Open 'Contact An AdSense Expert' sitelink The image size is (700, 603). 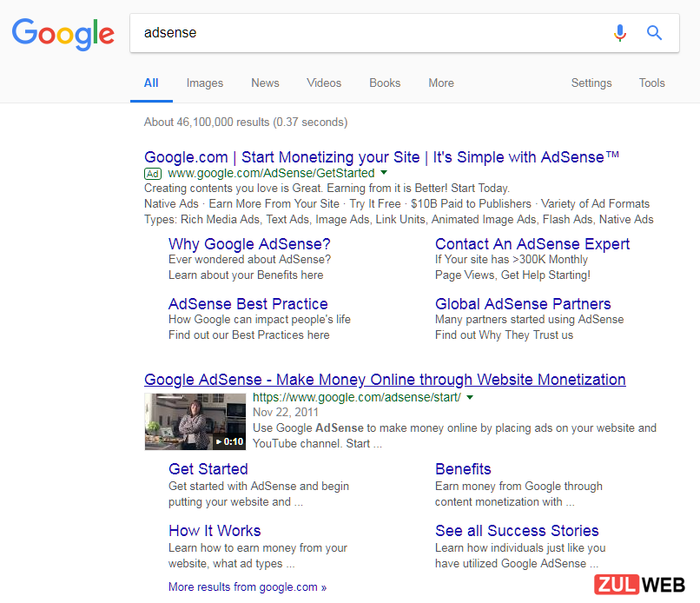tap(532, 244)
